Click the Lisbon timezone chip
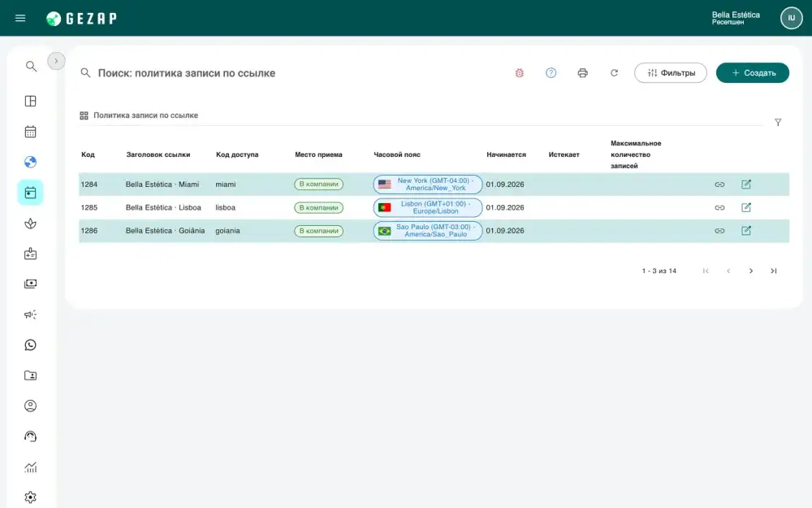 (x=428, y=208)
